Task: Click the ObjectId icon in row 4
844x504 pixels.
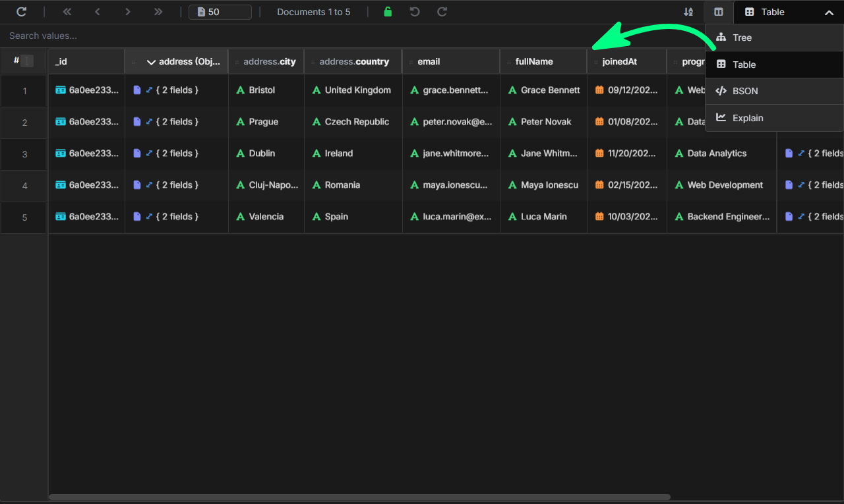Action: (61, 185)
